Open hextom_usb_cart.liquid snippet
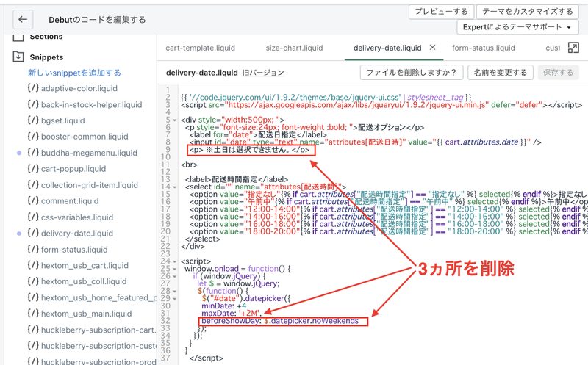Viewport: 588px width, 365px height. (85, 265)
